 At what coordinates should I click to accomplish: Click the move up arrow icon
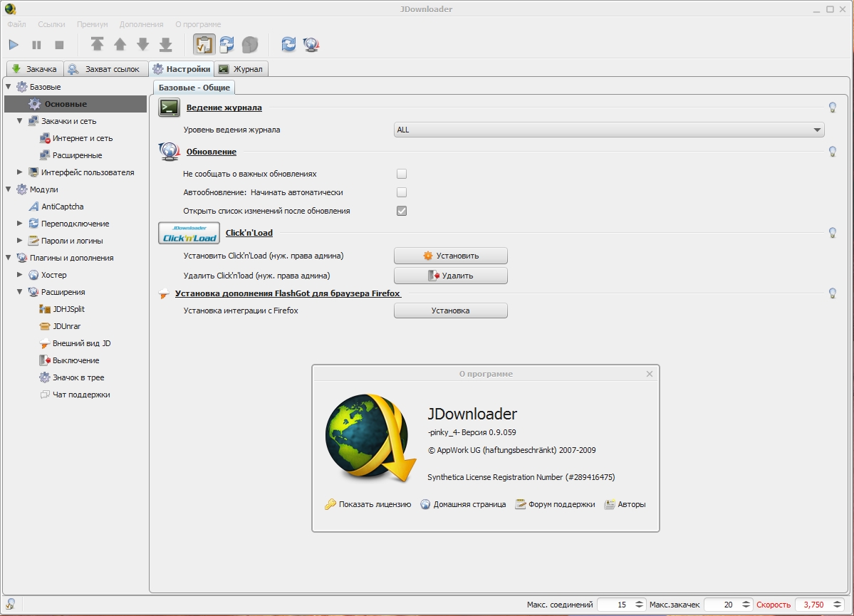tap(120, 44)
